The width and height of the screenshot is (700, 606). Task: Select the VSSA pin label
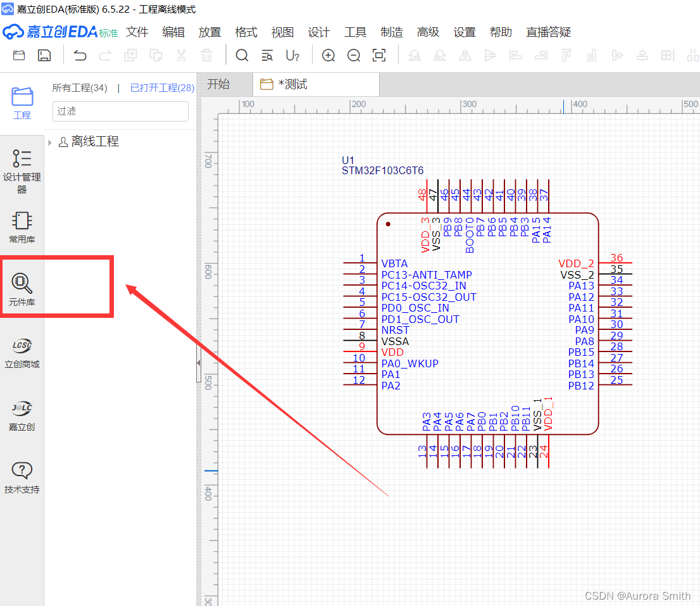(x=395, y=341)
